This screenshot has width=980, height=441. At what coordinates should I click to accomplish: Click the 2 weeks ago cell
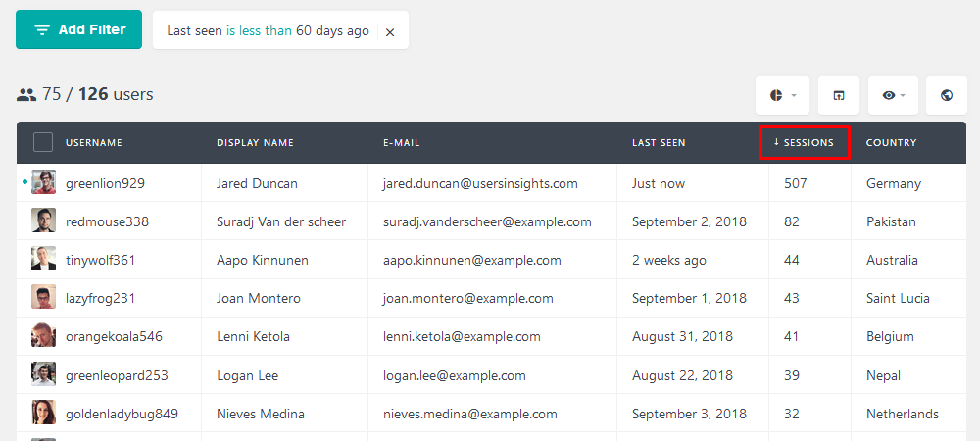click(x=668, y=261)
